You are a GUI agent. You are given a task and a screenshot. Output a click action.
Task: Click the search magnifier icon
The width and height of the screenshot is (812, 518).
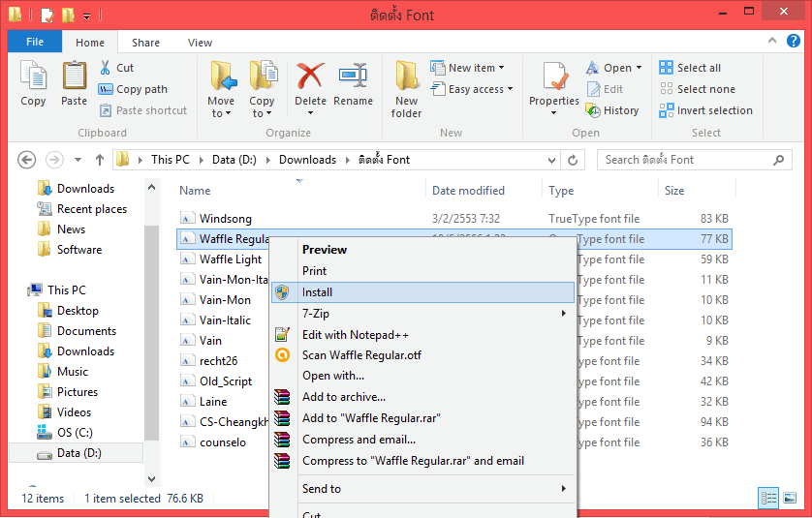(778, 160)
